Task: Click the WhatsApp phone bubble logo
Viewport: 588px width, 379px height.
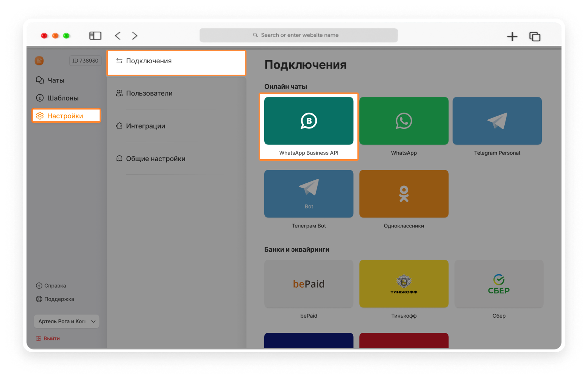Action: pos(404,121)
